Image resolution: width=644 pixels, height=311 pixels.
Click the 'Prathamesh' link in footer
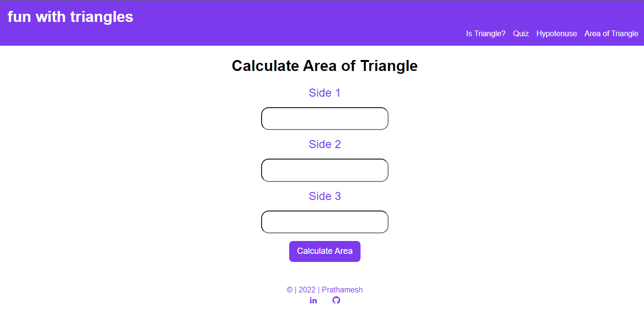tap(342, 290)
